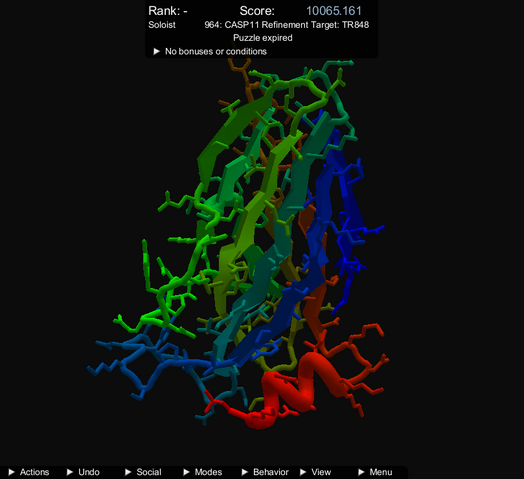Click the triangle arrow beside Behavior
The width and height of the screenshot is (524, 479).
coord(245,472)
